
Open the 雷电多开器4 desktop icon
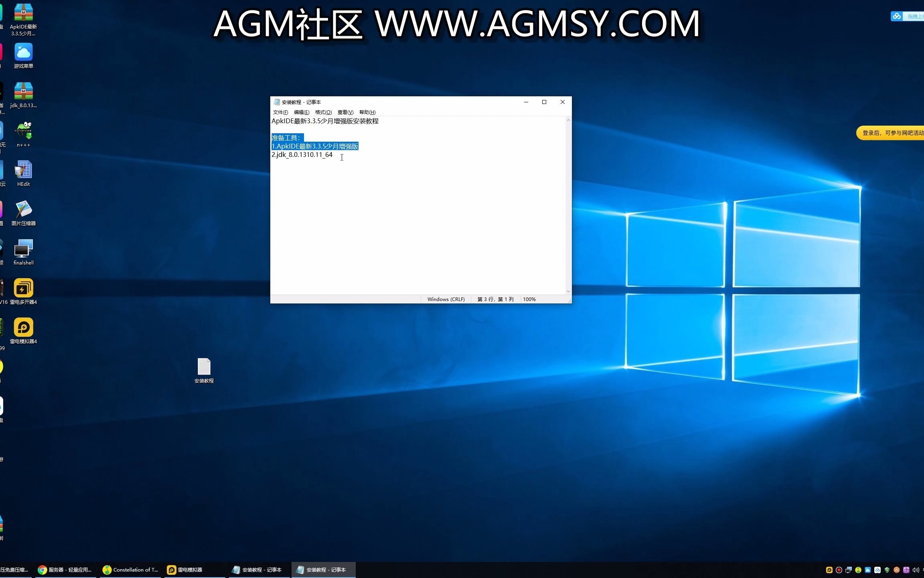(23, 288)
